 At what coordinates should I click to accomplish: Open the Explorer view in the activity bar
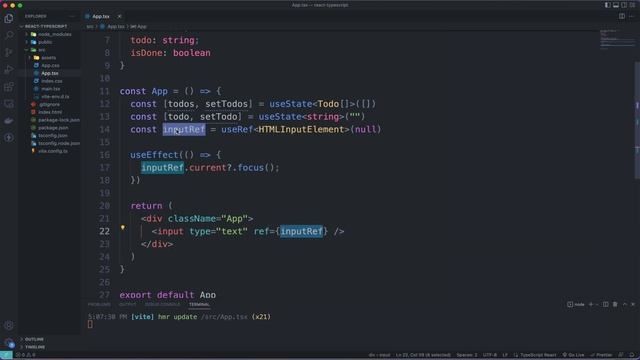click(x=9, y=18)
